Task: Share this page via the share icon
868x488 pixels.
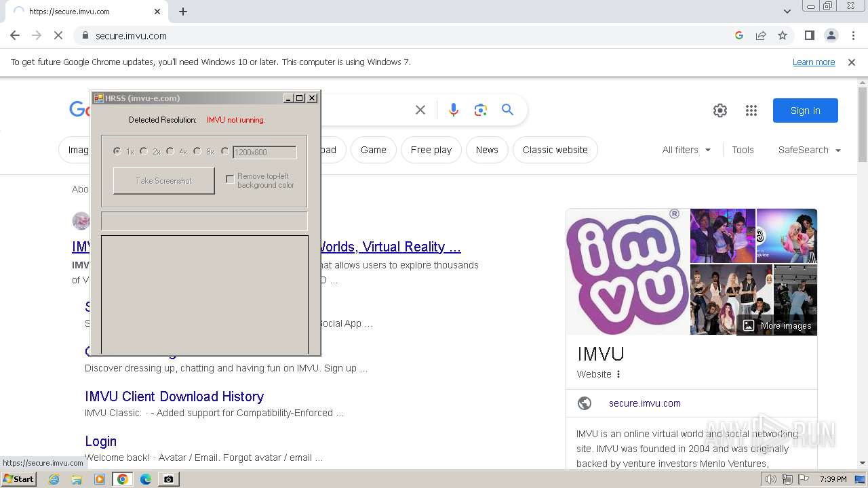Action: 761,35
